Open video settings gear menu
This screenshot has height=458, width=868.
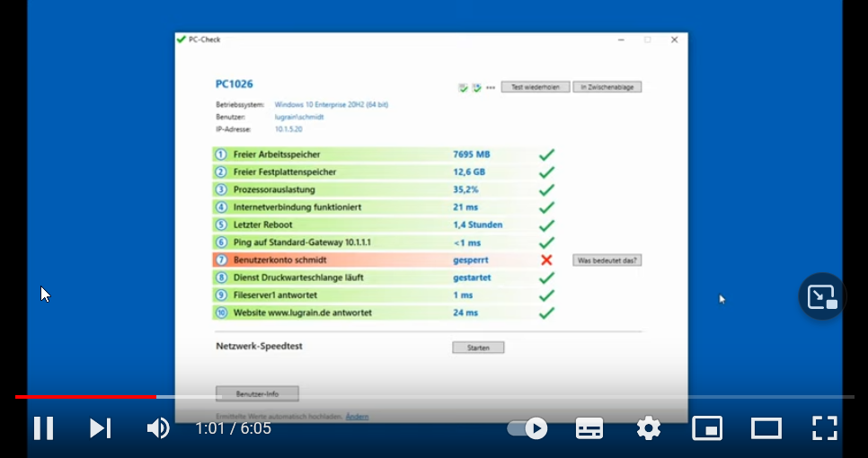click(648, 428)
